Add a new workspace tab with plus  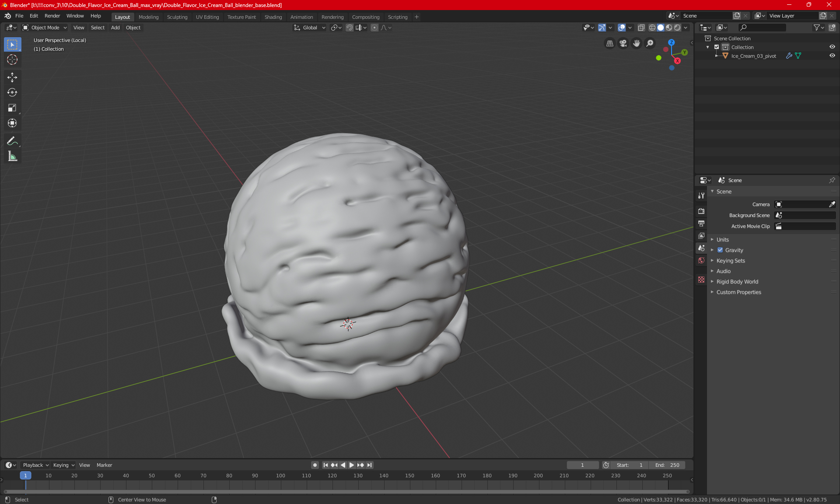coord(416,17)
